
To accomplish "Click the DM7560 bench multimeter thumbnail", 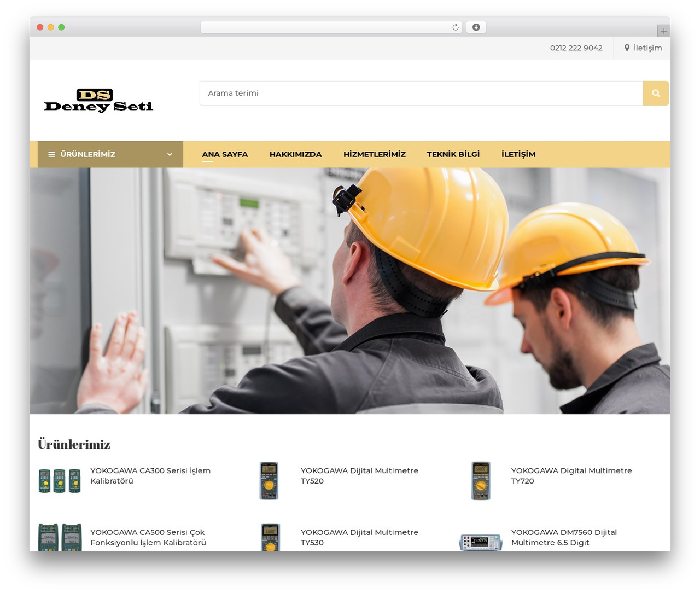I will tap(481, 542).
